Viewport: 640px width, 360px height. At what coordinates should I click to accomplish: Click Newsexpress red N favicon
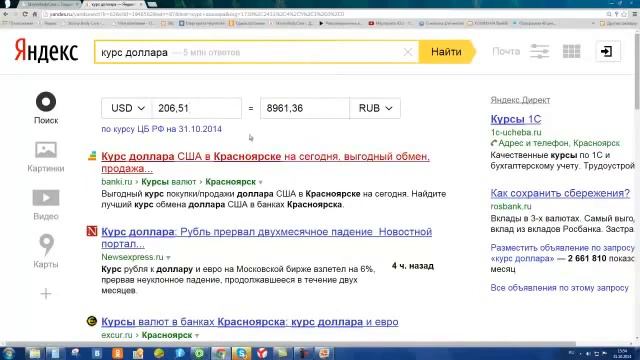pos(92,231)
